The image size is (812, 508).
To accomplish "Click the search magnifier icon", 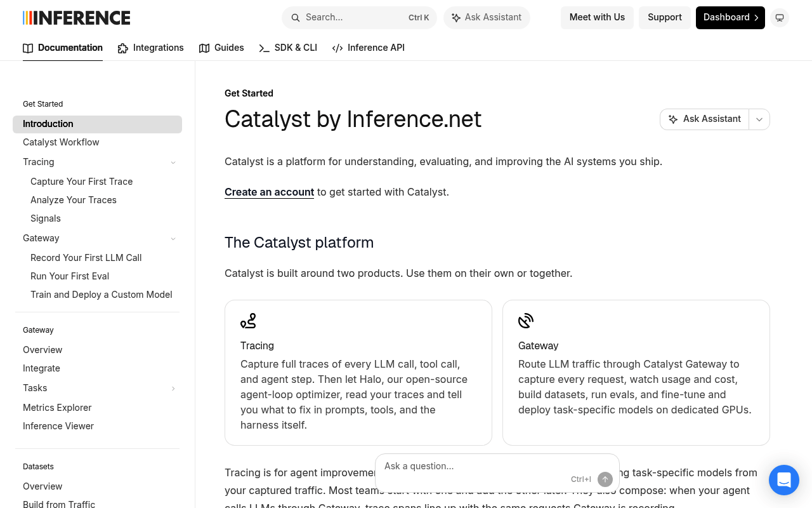I will (x=295, y=18).
